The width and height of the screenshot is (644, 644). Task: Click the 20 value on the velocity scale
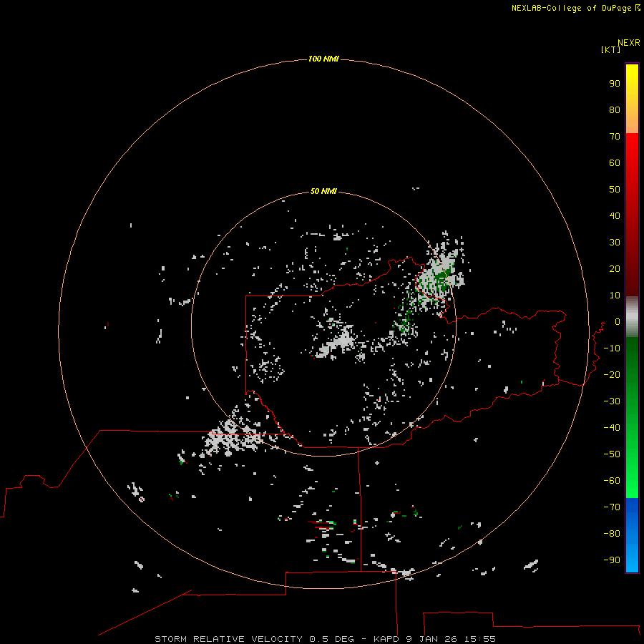pos(615,268)
